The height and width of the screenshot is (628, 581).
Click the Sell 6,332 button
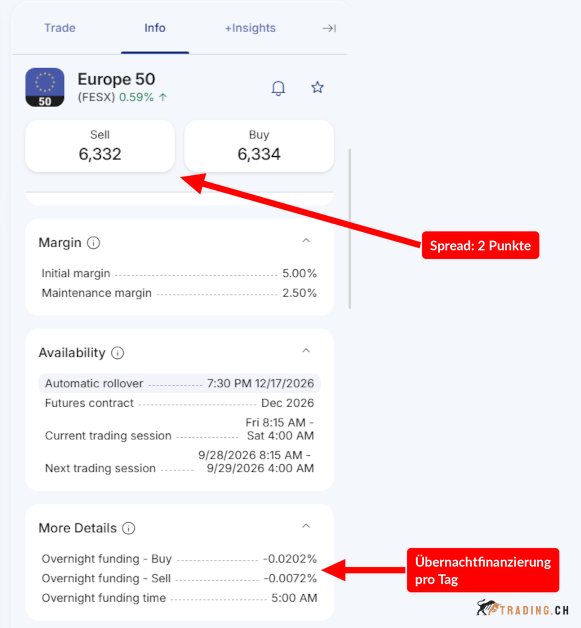100,147
